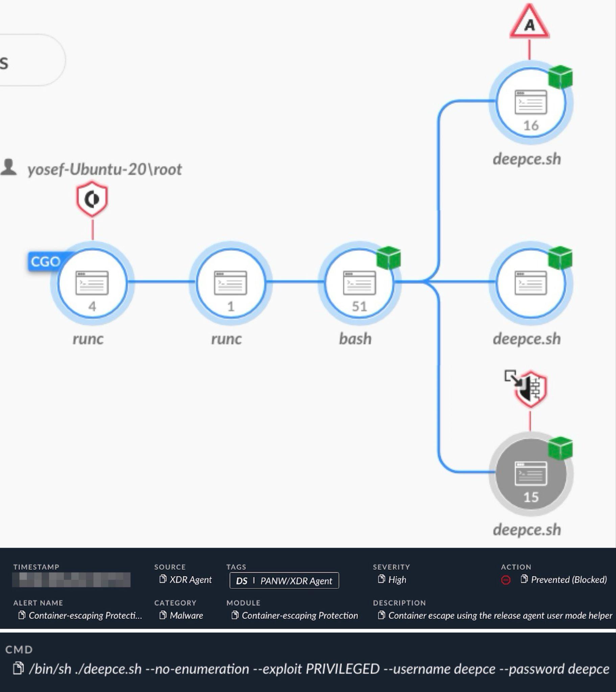The width and height of the screenshot is (616, 692).
Task: Click the 'Container-escaping Protecti...' alert name text
Action: tap(86, 615)
